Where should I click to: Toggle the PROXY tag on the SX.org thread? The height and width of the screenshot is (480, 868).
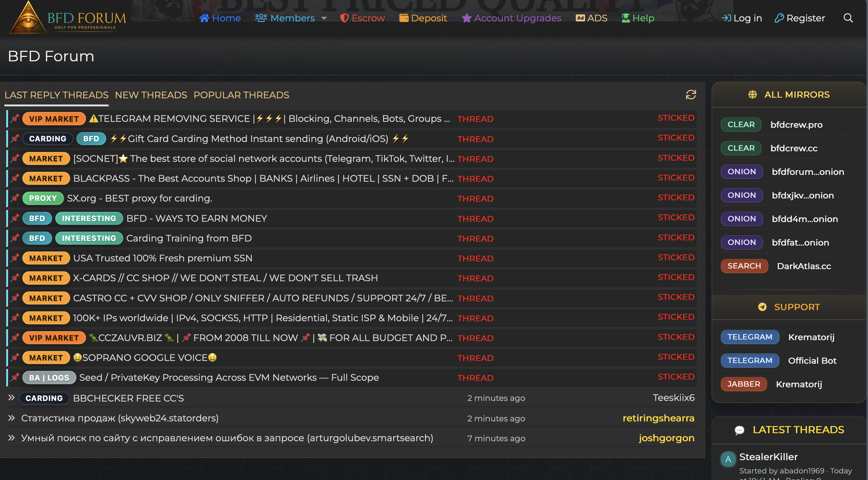coord(43,198)
